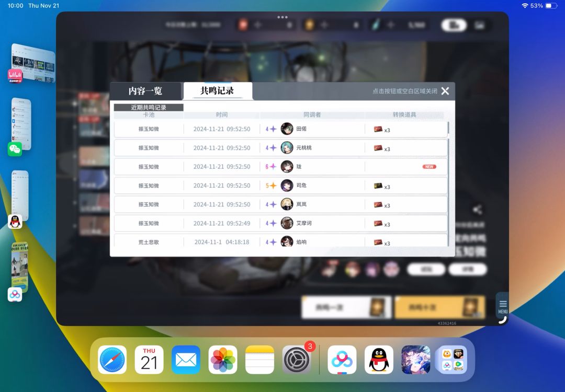Open the Notes app in the dock
The image size is (565, 392).
pos(260,360)
